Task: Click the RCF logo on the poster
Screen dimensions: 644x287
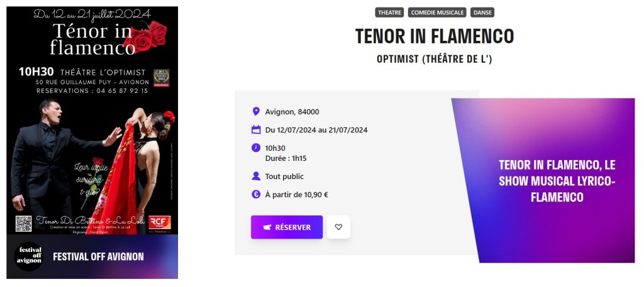Action: (x=160, y=223)
